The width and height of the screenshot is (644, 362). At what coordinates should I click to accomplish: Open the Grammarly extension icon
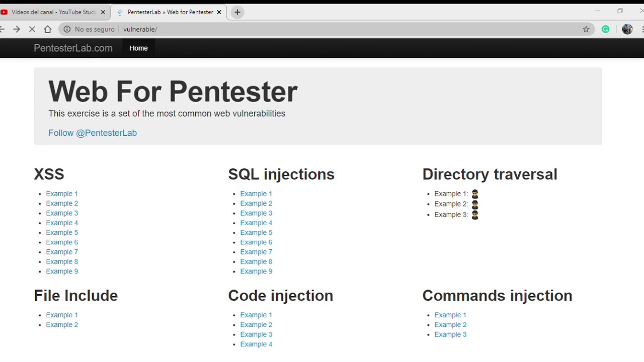point(606,29)
